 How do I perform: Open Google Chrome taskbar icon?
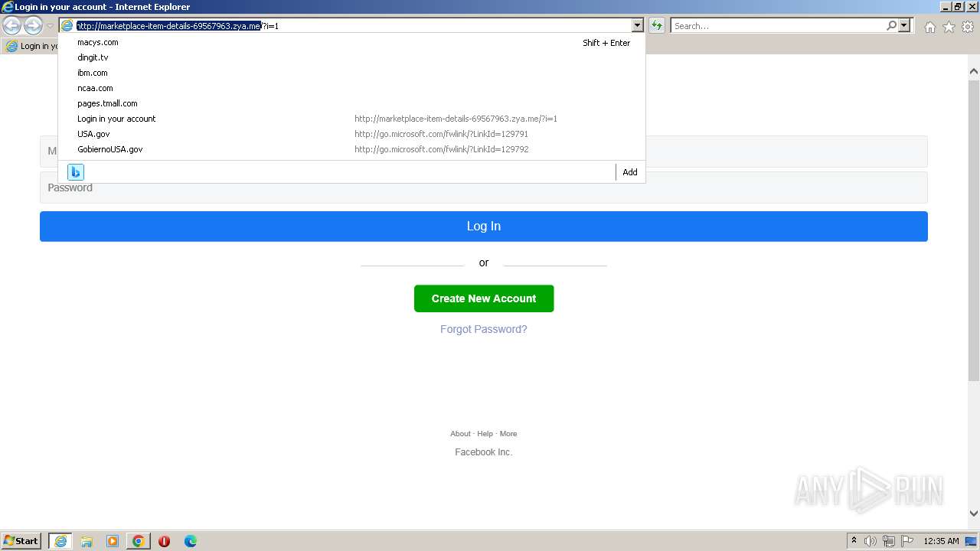[139, 541]
